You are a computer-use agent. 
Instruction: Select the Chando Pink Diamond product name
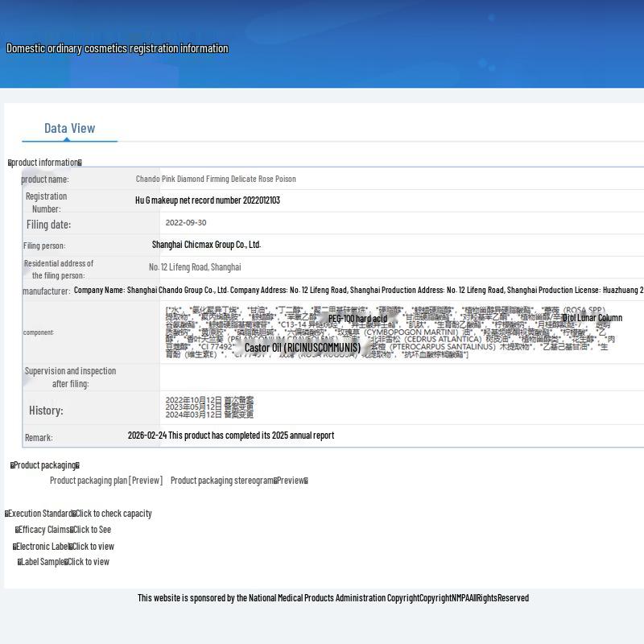[216, 179]
